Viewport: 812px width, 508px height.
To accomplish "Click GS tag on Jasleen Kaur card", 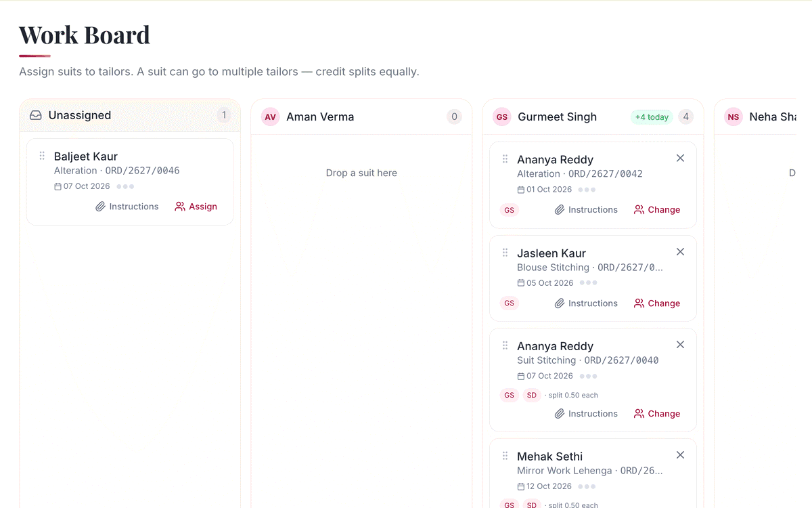I will click(x=510, y=303).
